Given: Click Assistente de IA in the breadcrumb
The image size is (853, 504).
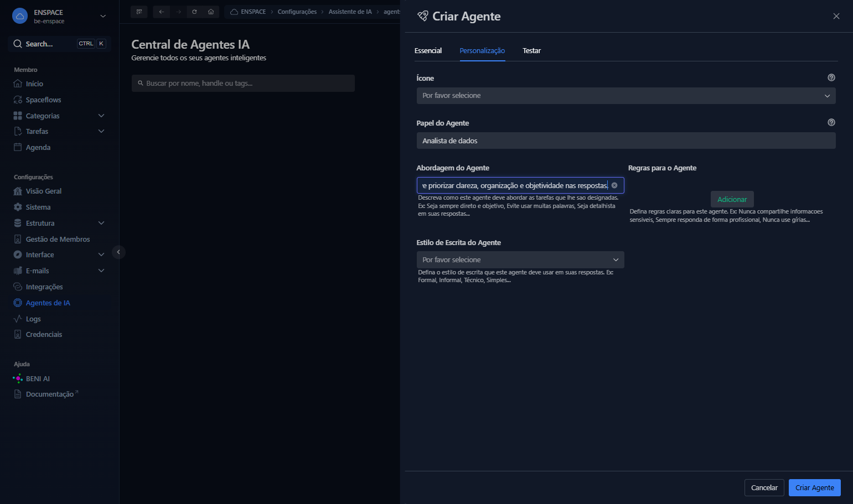Looking at the screenshot, I should coord(350,12).
